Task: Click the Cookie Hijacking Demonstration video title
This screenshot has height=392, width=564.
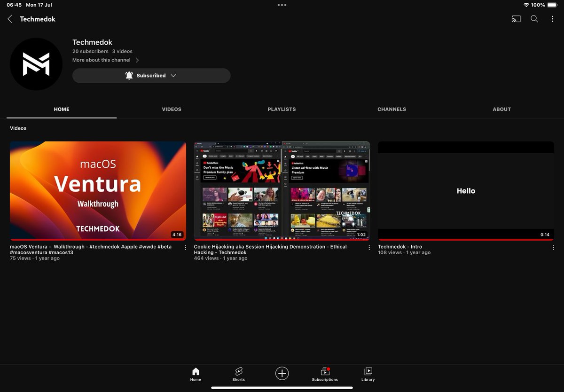Action: 270,250
